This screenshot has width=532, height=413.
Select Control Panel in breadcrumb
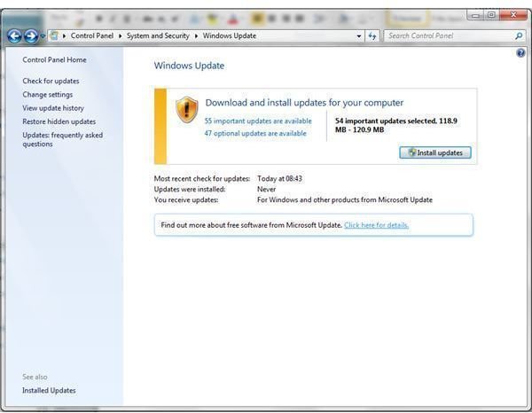[x=92, y=35]
